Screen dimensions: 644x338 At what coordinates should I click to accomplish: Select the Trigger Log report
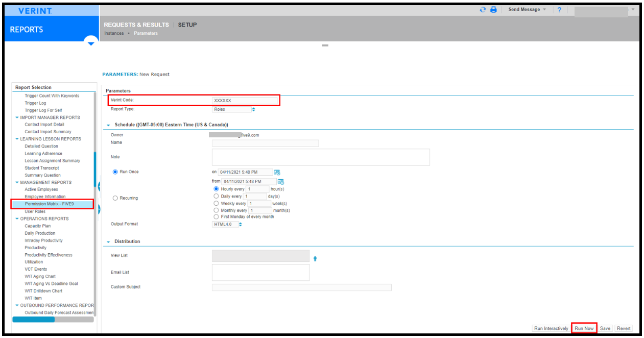pos(35,103)
